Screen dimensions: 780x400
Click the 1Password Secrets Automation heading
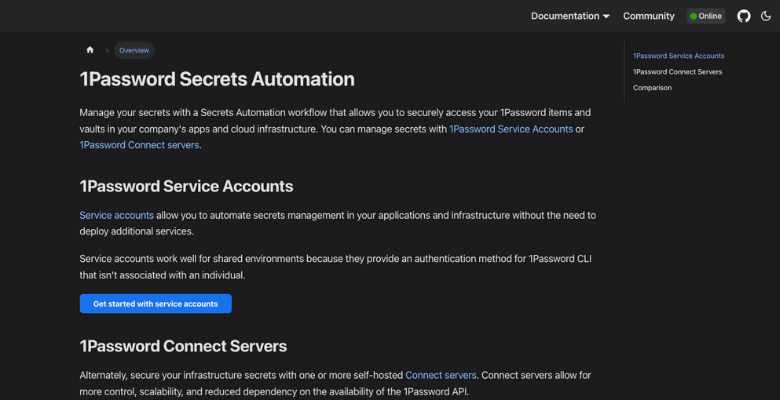(x=217, y=79)
